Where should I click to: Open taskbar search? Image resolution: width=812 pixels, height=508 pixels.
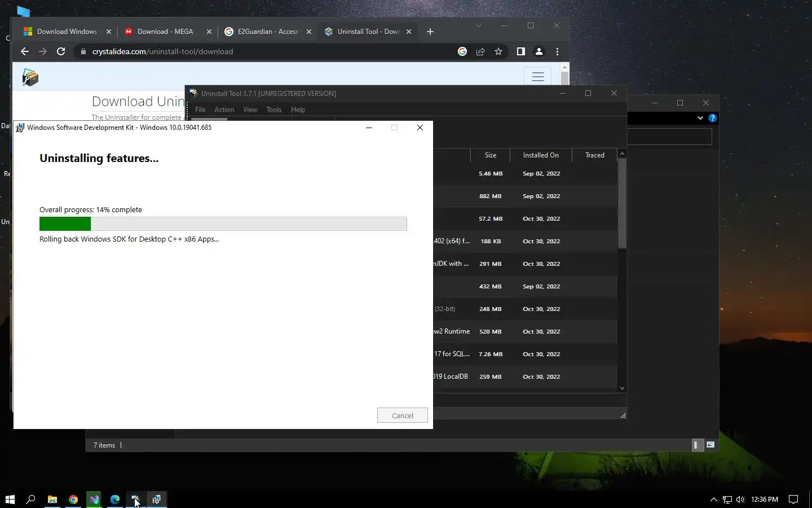pyautogui.click(x=31, y=499)
